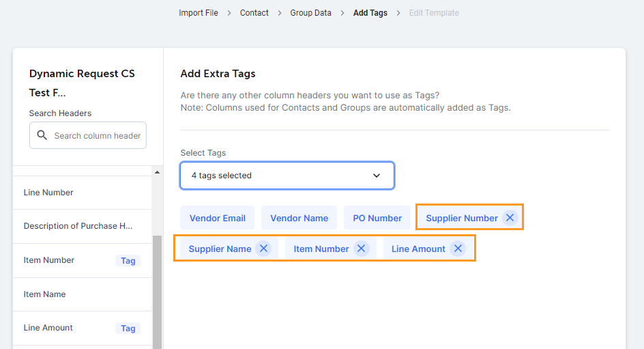Viewport: 644px width, 349px height.
Task: Click the Tag badge beside Line Amount
Action: click(128, 328)
